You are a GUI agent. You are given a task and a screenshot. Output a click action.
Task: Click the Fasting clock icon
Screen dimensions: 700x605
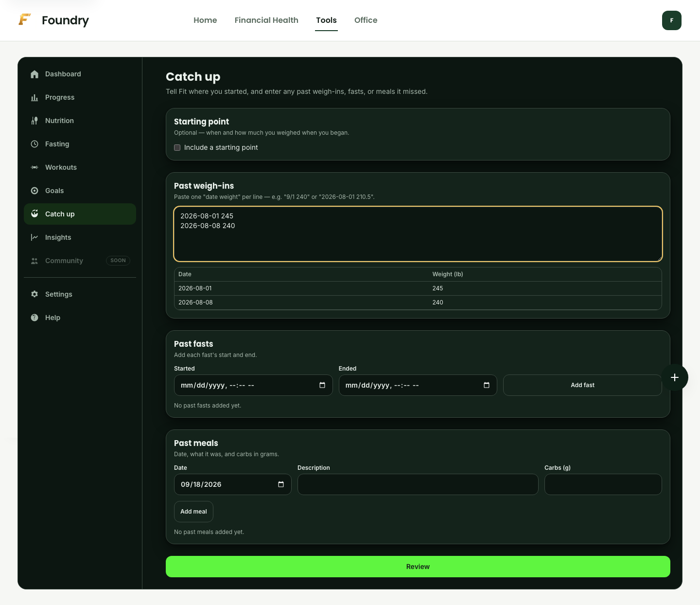tap(35, 144)
